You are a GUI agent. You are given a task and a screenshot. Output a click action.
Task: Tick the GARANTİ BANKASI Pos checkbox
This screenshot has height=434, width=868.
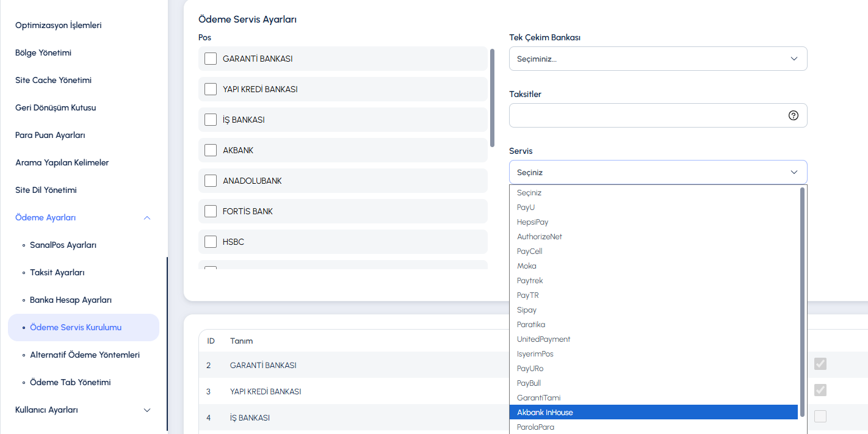pos(211,59)
